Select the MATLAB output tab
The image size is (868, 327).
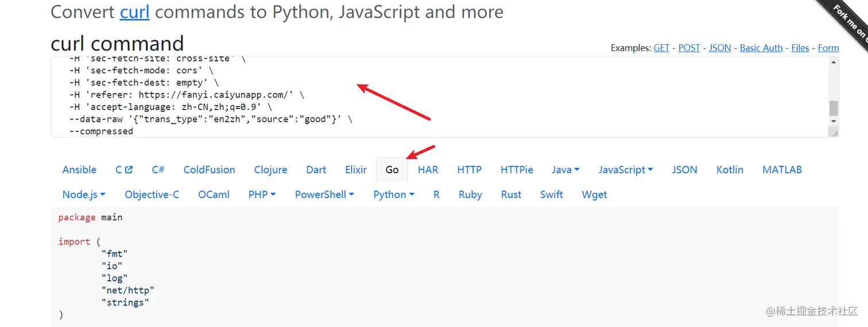[x=782, y=170]
